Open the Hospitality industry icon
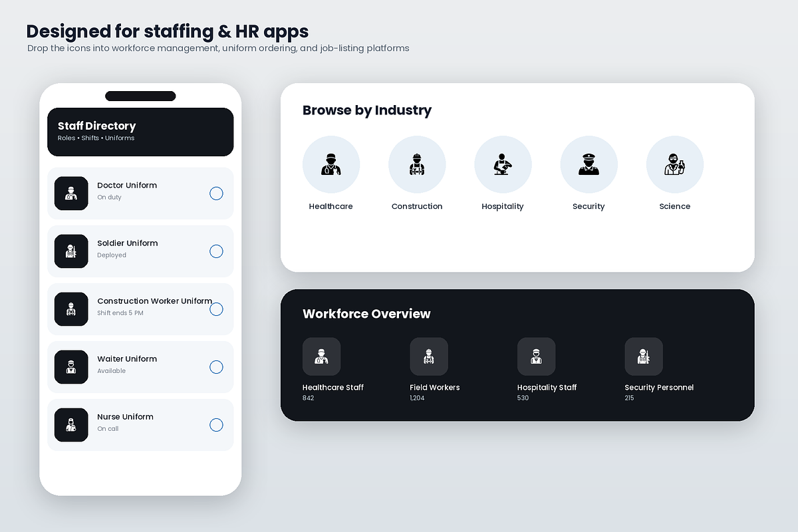The width and height of the screenshot is (798, 532). [503, 165]
